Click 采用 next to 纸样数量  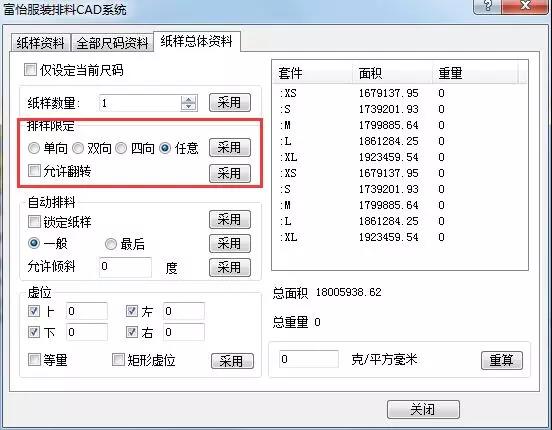230,102
